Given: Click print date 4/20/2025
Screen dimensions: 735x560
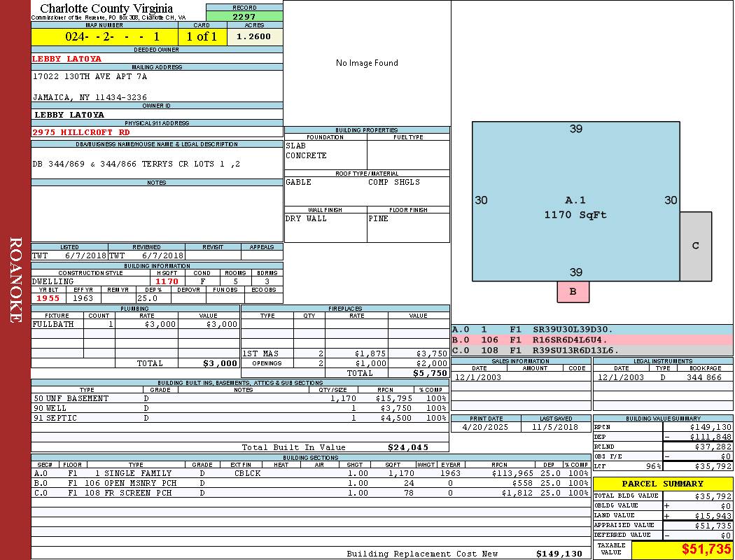Looking at the screenshot, I should tap(485, 428).
